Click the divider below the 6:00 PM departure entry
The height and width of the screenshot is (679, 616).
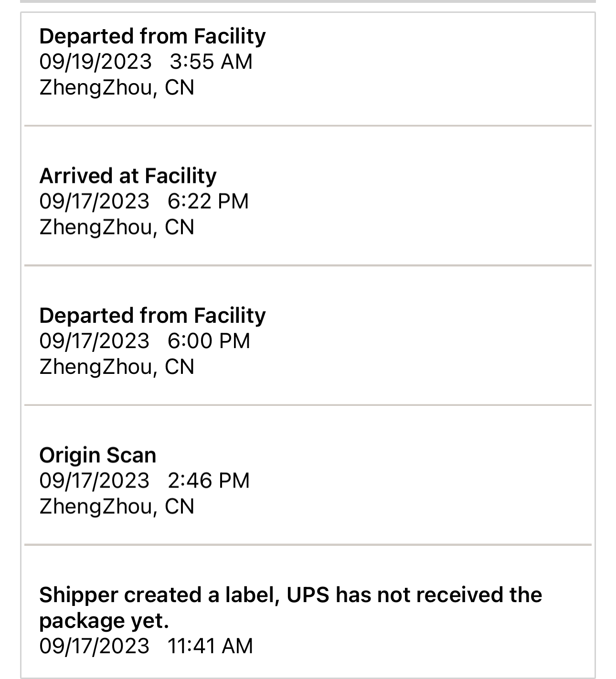pyautogui.click(x=308, y=405)
